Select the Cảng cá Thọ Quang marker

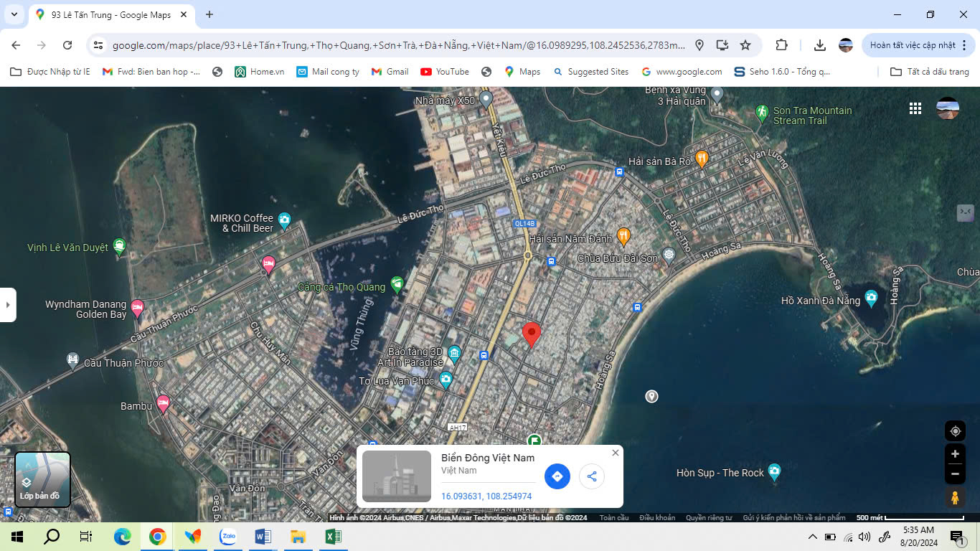tap(397, 284)
